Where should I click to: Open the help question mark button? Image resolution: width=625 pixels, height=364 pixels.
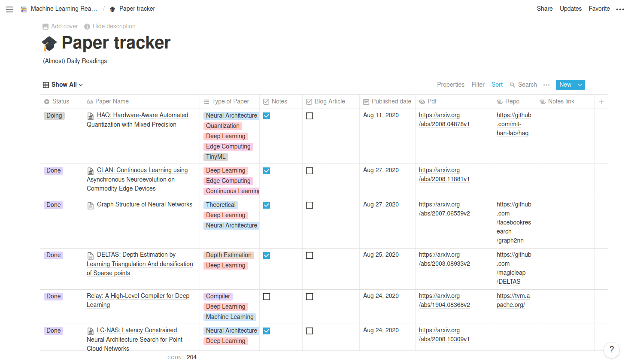[x=612, y=349]
